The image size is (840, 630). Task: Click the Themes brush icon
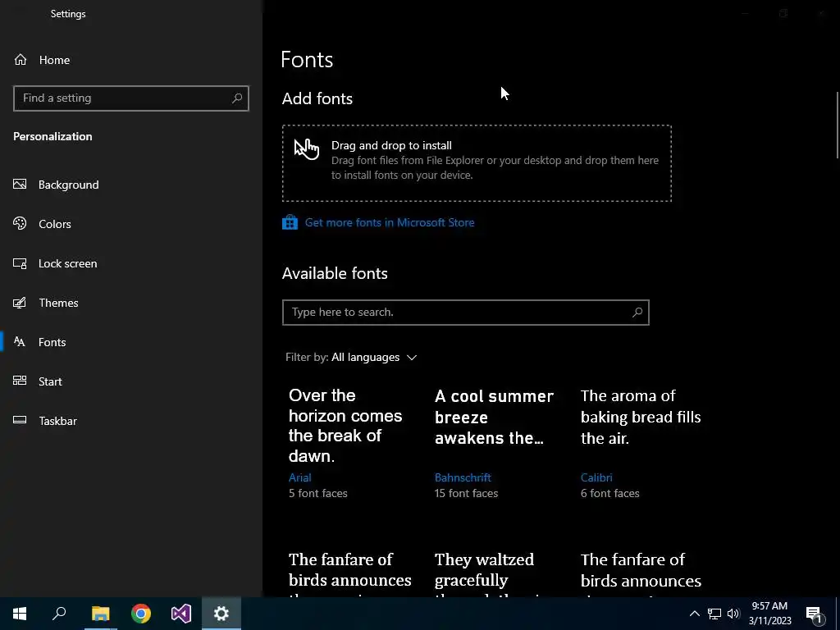coord(20,303)
